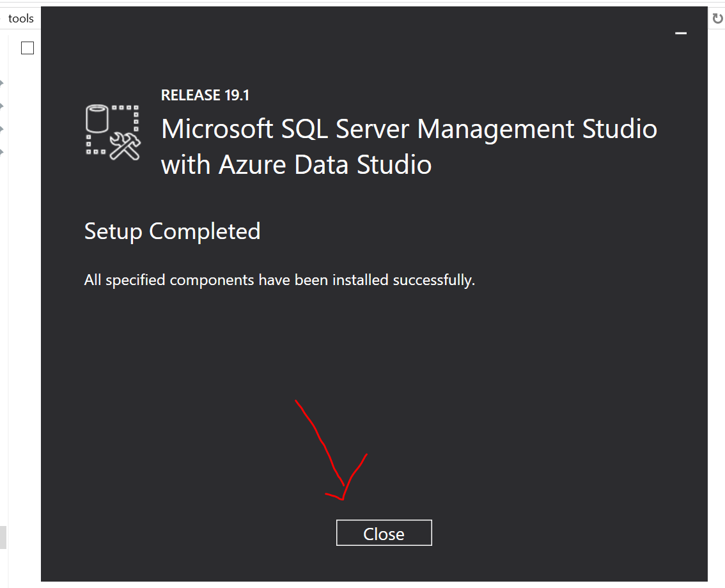Viewport: 725px width, 588px height.
Task: Click the 19.1 version number
Action: pos(237,95)
